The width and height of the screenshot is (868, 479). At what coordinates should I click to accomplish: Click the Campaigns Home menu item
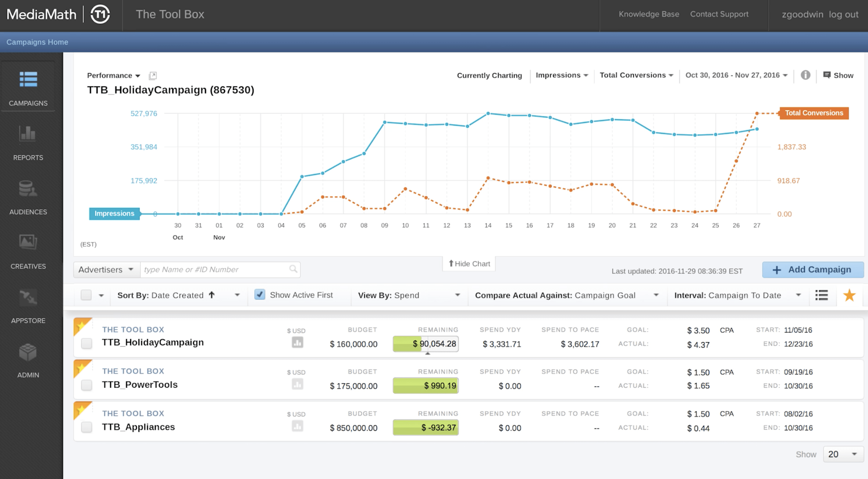[37, 42]
